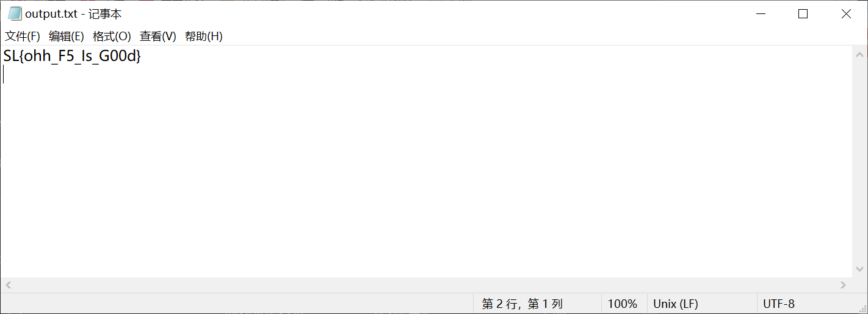The height and width of the screenshot is (314, 868).
Task: Click the vertical scrollbar track
Action: (859, 162)
